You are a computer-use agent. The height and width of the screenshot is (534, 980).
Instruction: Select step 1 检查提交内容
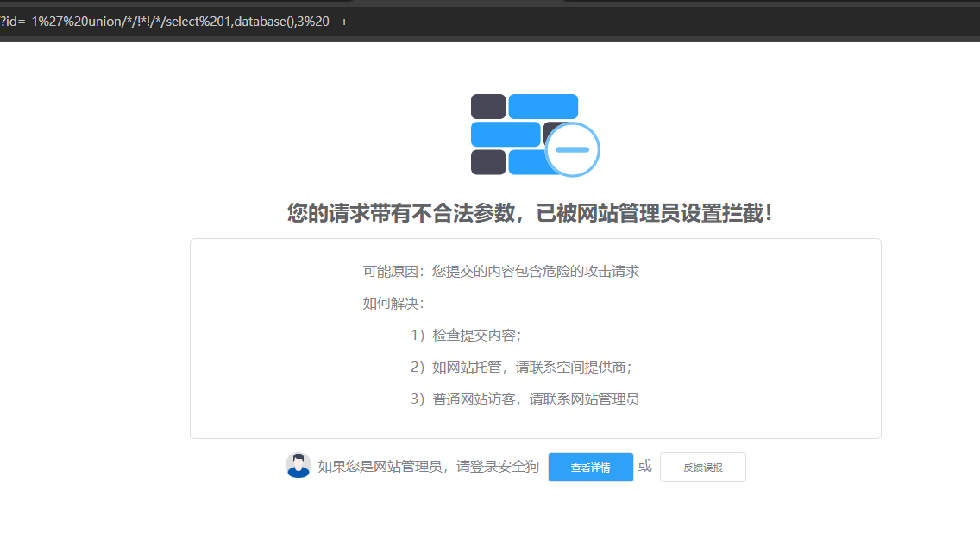point(466,336)
